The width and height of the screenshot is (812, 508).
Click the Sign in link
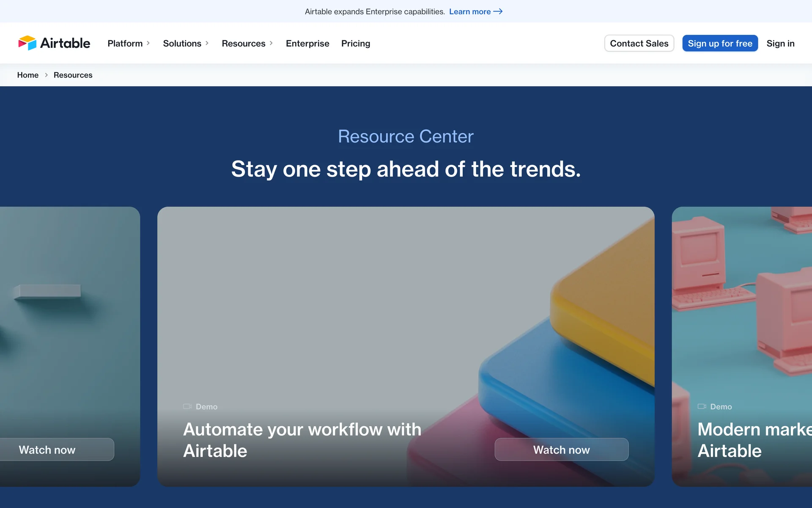point(780,43)
